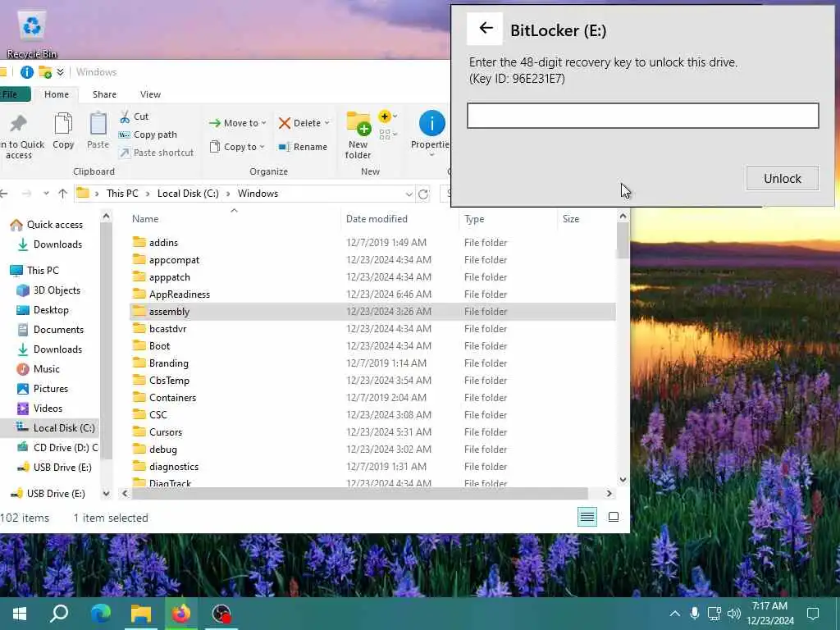The height and width of the screenshot is (630, 840).
Task: Select the diagnostics folder
Action: coord(174,467)
